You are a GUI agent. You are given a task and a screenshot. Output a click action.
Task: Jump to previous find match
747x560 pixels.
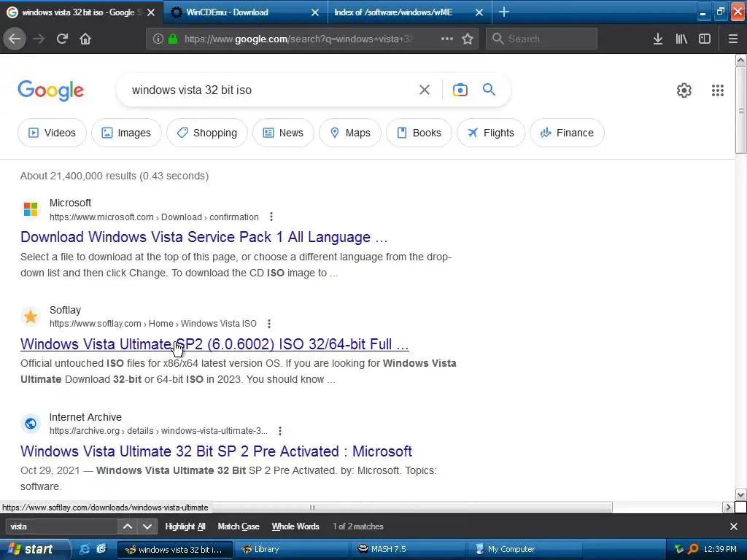pos(127,526)
